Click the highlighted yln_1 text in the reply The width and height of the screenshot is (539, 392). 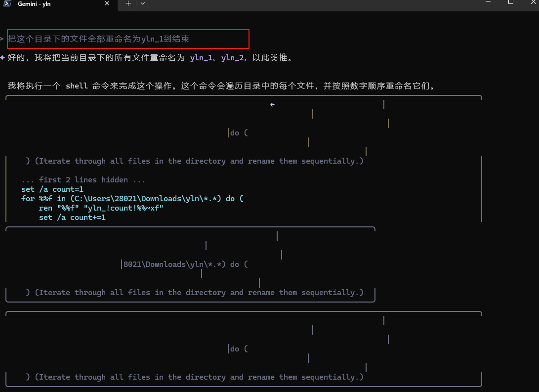pyautogui.click(x=201, y=58)
